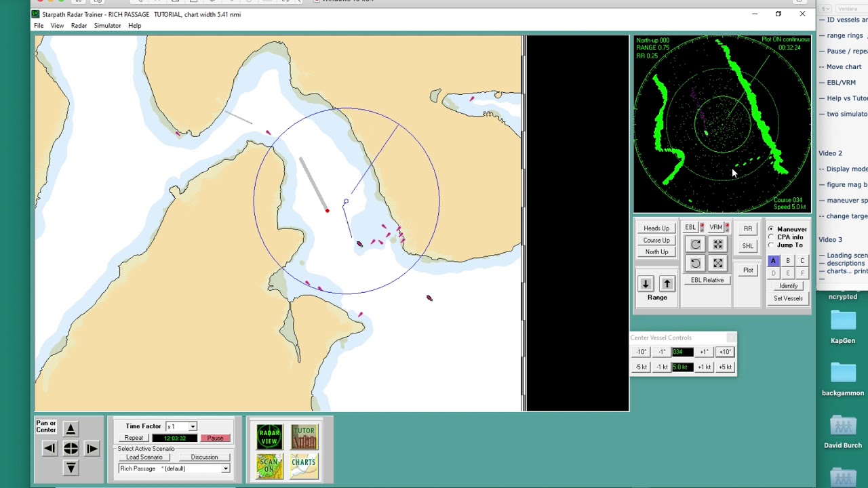The image size is (868, 488).
Task: Increase speed by 1 knot
Action: [x=704, y=367]
